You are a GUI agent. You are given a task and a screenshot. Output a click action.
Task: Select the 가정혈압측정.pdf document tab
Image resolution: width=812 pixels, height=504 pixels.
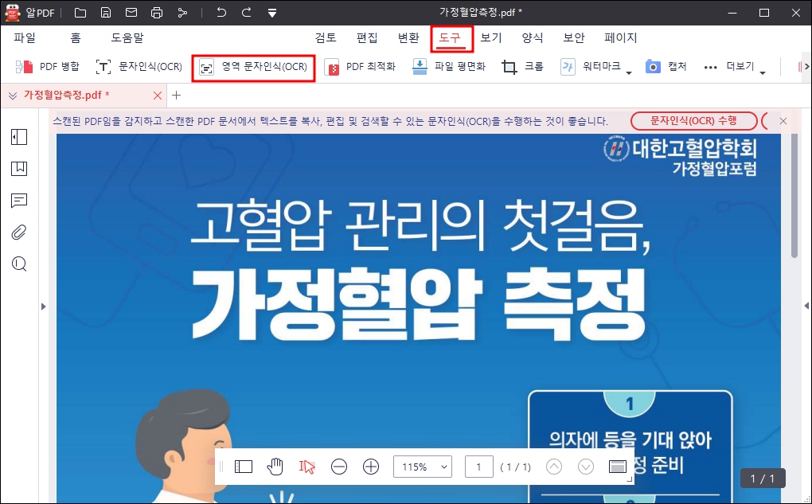(67, 96)
